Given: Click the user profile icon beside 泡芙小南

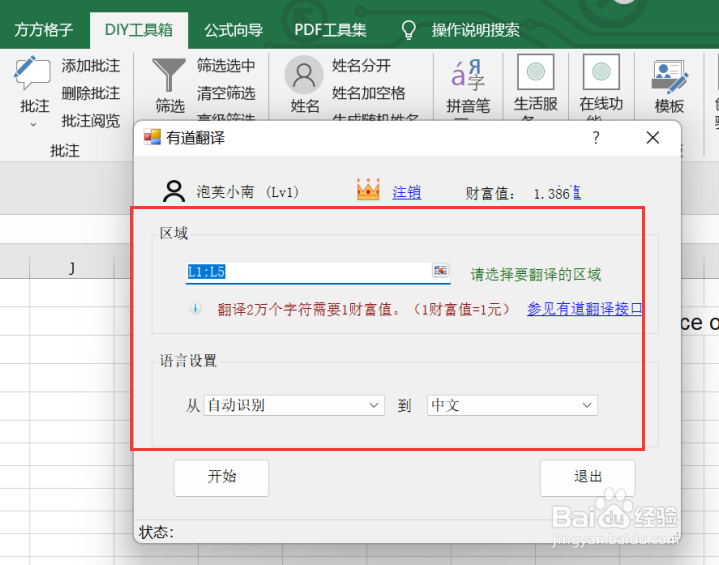Looking at the screenshot, I should point(174,191).
